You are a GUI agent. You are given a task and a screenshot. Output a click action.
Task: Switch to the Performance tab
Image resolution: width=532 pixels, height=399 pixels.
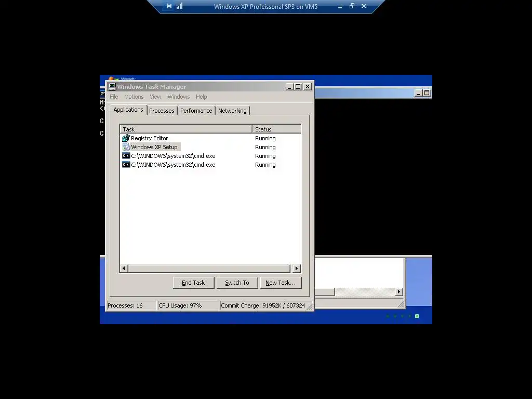point(196,111)
